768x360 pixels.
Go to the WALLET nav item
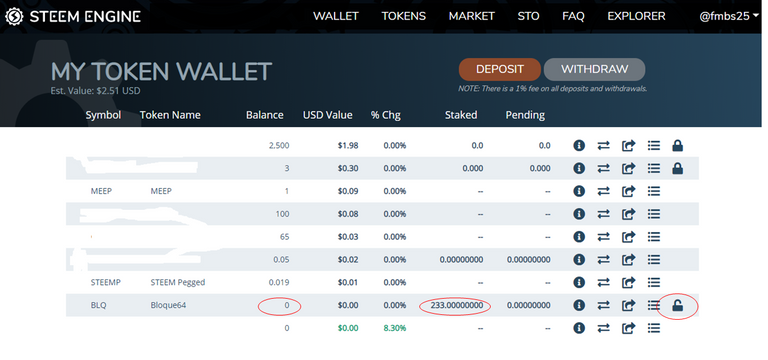pyautogui.click(x=336, y=16)
